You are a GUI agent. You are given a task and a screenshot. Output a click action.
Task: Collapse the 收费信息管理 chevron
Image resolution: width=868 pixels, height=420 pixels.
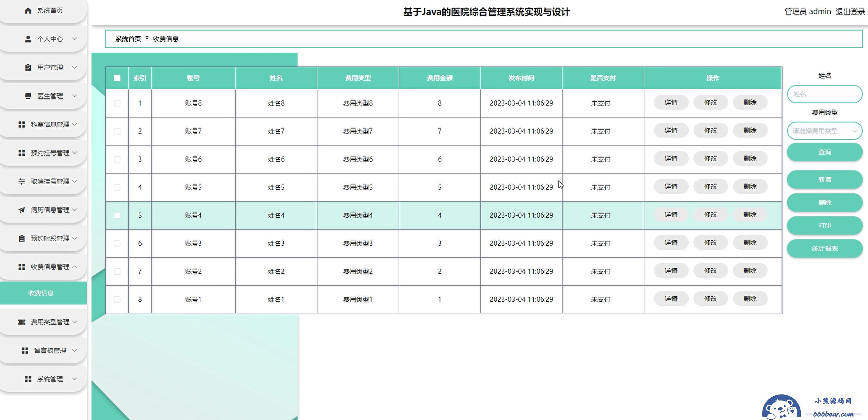point(74,267)
